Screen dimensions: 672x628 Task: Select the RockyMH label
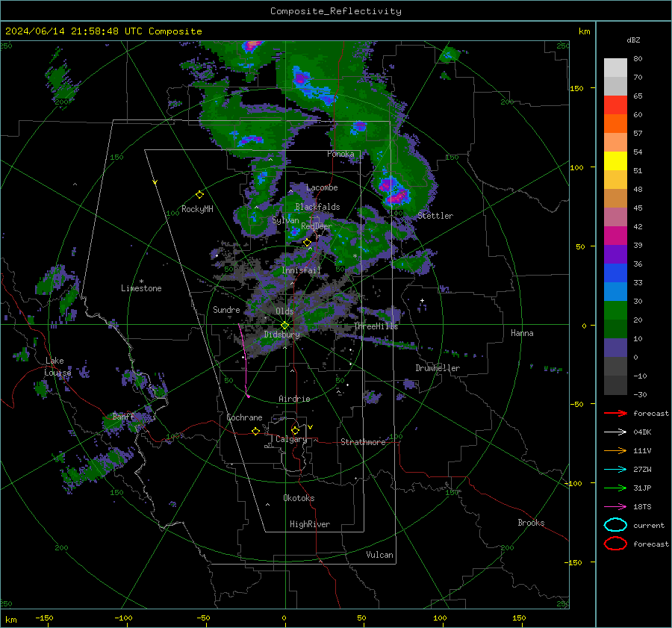tap(197, 209)
